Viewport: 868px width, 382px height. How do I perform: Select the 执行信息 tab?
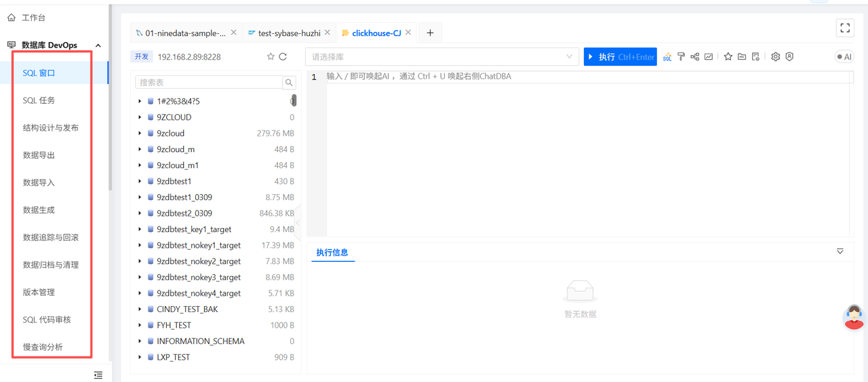(332, 252)
